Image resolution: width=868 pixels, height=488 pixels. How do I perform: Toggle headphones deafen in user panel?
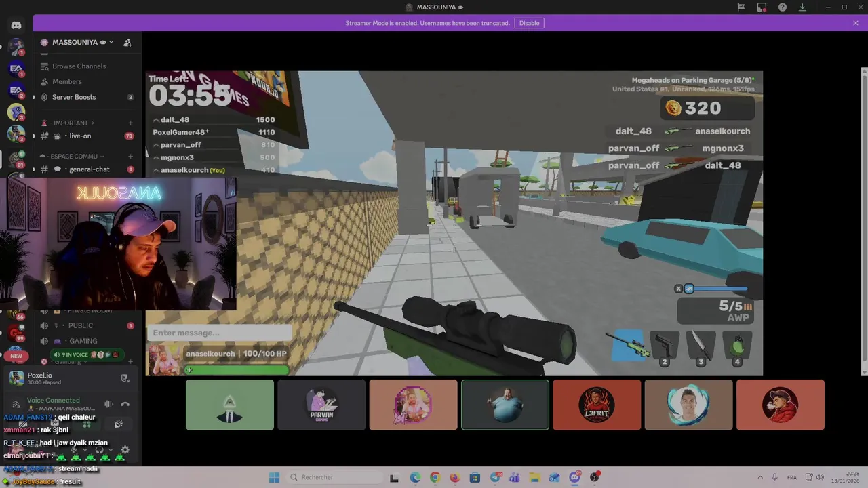click(x=99, y=449)
